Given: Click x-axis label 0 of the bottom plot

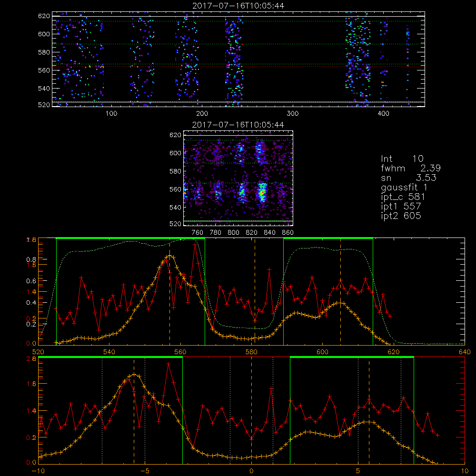Looking at the screenshot, I should (x=251, y=471).
